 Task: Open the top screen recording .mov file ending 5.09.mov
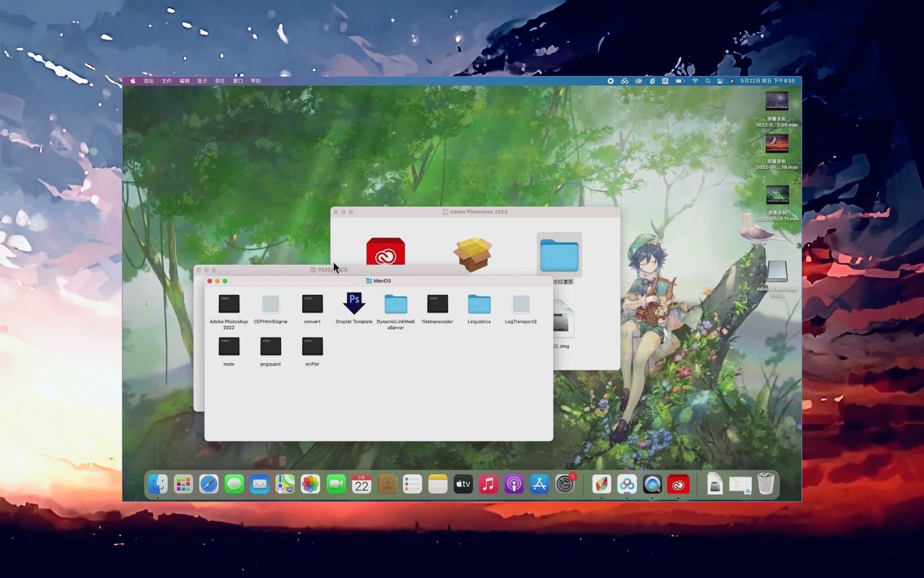(777, 102)
